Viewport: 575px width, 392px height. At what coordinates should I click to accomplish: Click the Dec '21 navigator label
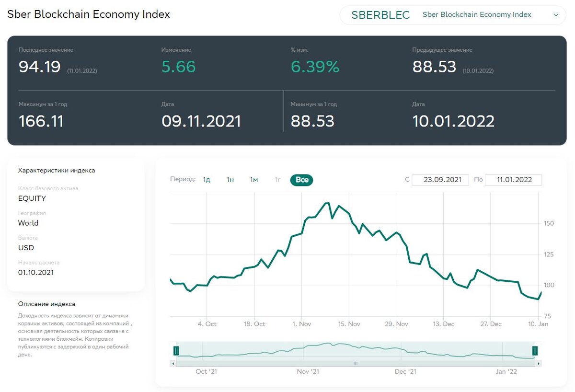click(406, 371)
